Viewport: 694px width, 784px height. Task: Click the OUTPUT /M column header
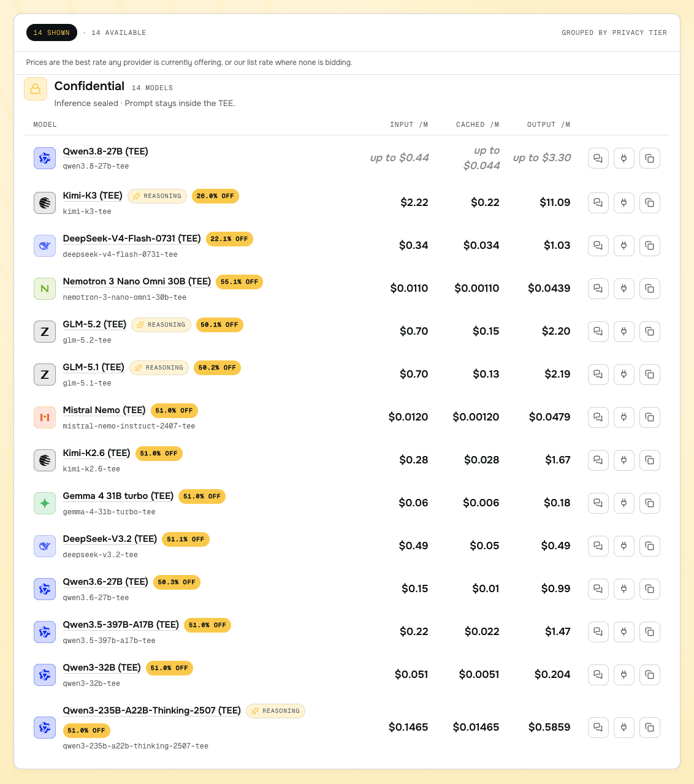click(549, 124)
